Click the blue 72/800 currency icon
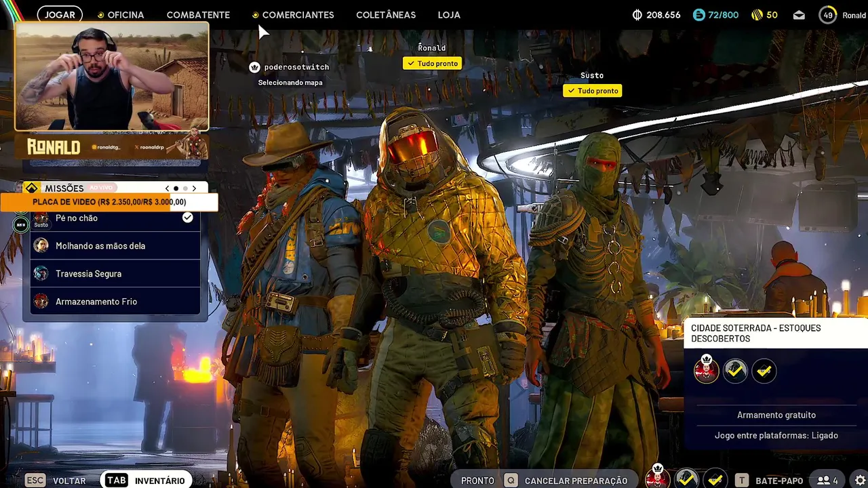 (699, 14)
